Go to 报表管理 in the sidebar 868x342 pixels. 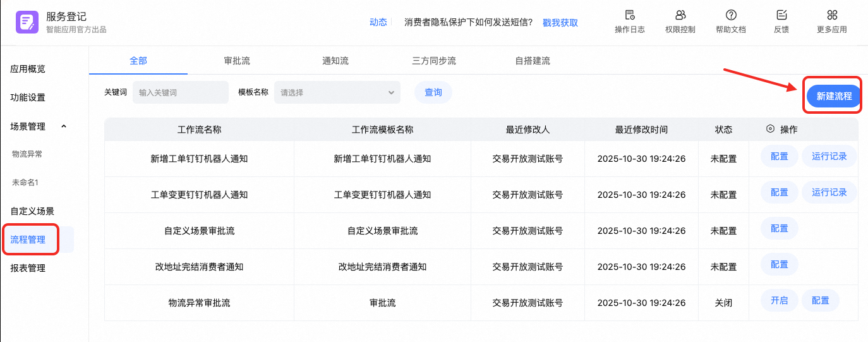[x=28, y=268]
